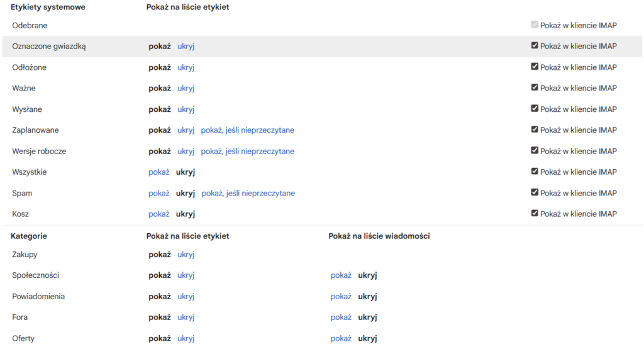644x347 pixels.
Task: Click the Spam label name
Action: (22, 193)
